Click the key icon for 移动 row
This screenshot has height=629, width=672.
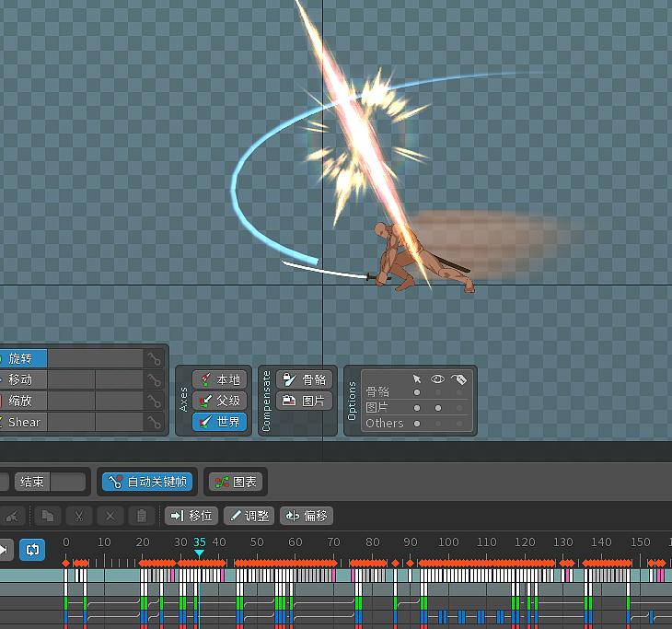tap(155, 379)
